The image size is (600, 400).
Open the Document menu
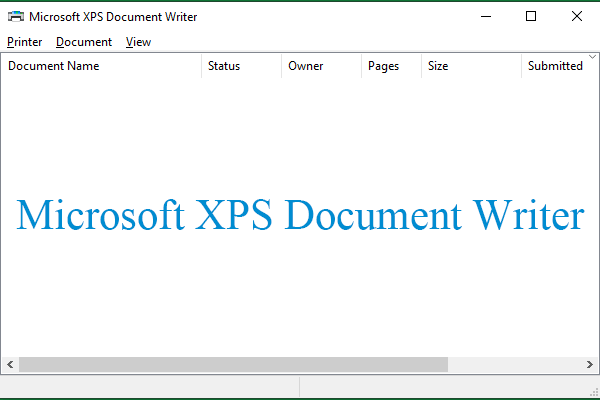[84, 42]
